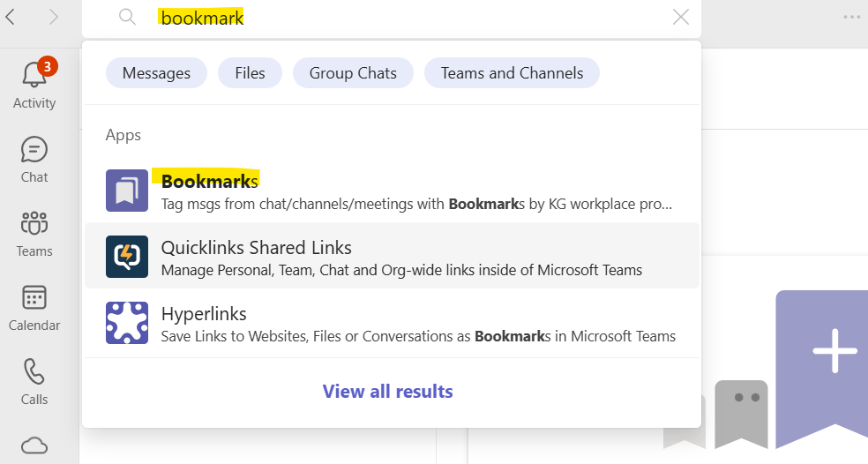The width and height of the screenshot is (868, 464).
Task: Click the Bookmarks app icon
Action: 127,191
